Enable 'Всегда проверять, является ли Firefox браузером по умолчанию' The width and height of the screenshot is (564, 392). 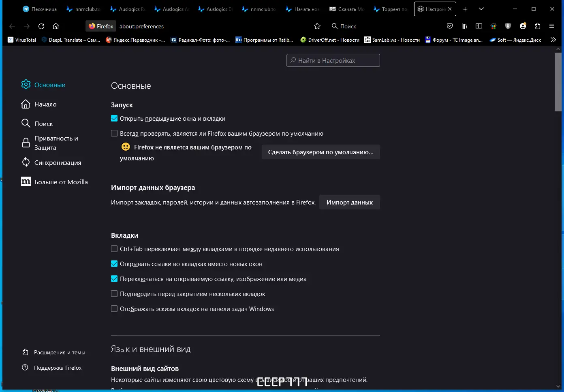tap(114, 133)
